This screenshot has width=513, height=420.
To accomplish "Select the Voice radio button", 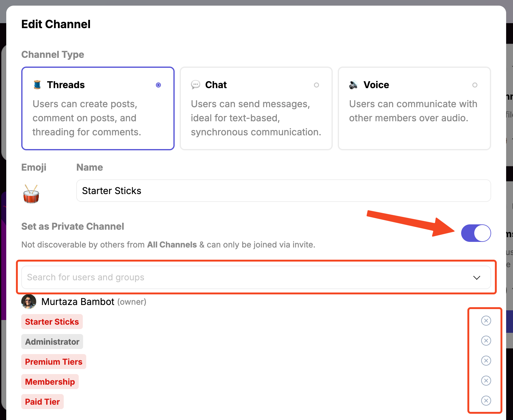I will pos(475,85).
